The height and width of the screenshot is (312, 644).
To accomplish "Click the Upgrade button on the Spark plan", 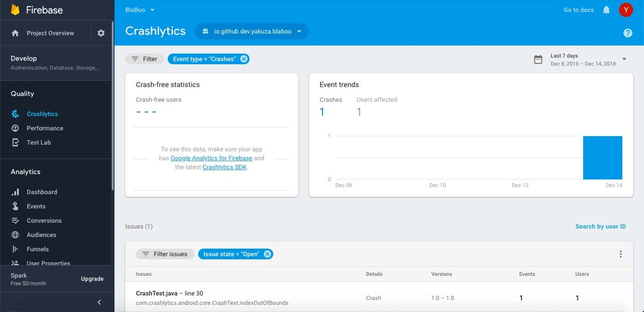I will pos(92,278).
